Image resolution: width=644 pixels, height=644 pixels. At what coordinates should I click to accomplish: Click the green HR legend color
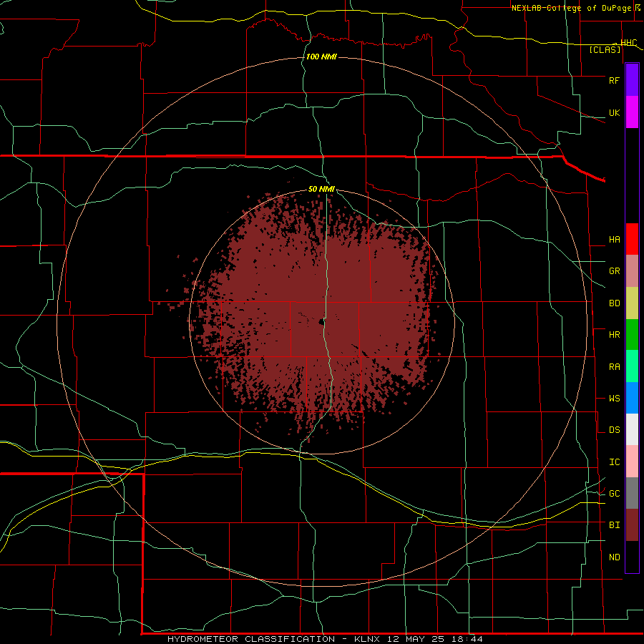pos(632,334)
